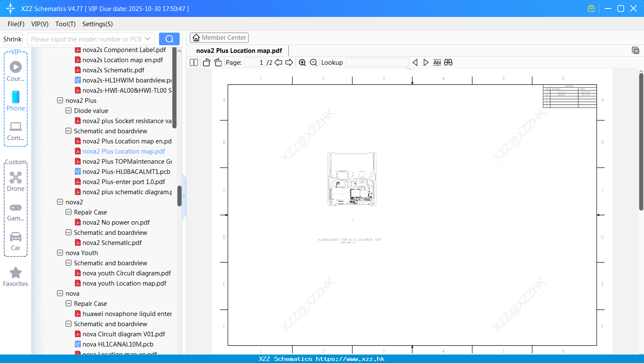Screen dimensions: 644x363
Task: Open Favorites star icon
Action: click(16, 277)
